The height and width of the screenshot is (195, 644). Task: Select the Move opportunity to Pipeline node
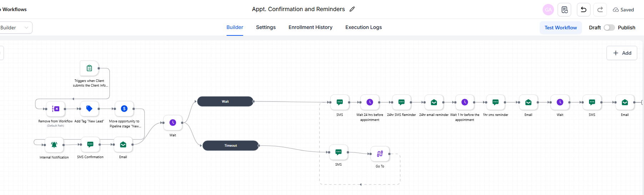point(124,109)
